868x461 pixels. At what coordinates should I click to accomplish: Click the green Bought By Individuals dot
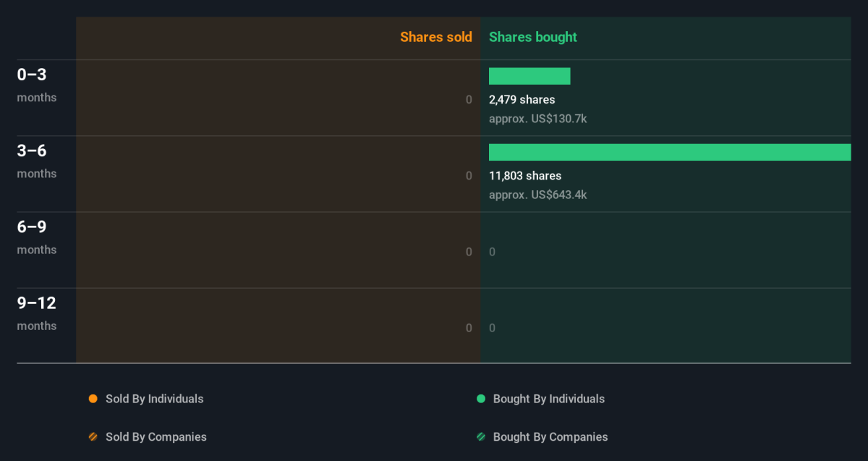(x=481, y=399)
